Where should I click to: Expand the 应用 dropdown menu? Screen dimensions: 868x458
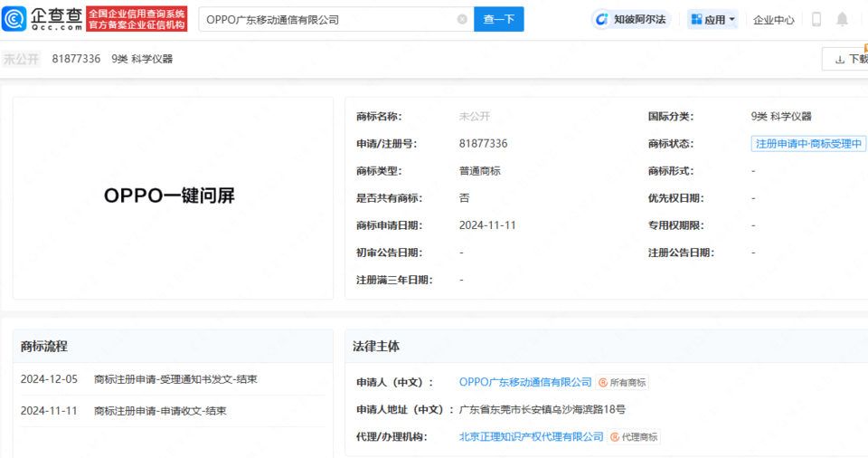pos(712,19)
